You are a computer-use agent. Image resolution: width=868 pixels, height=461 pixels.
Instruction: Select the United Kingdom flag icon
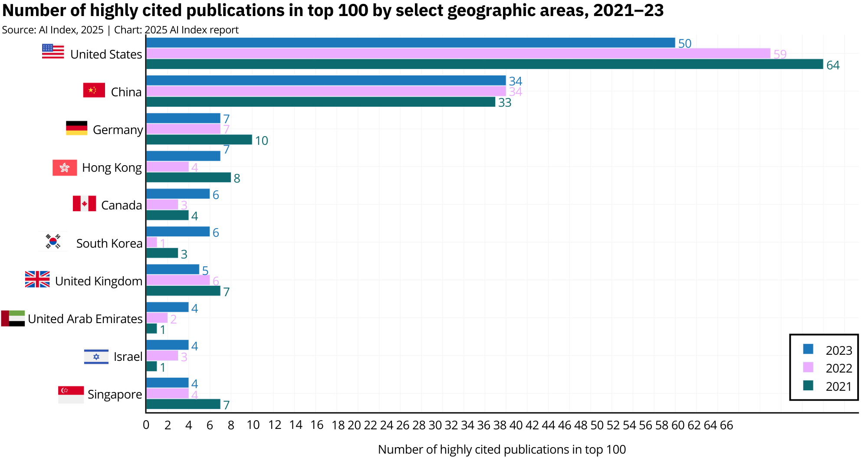coord(37,279)
